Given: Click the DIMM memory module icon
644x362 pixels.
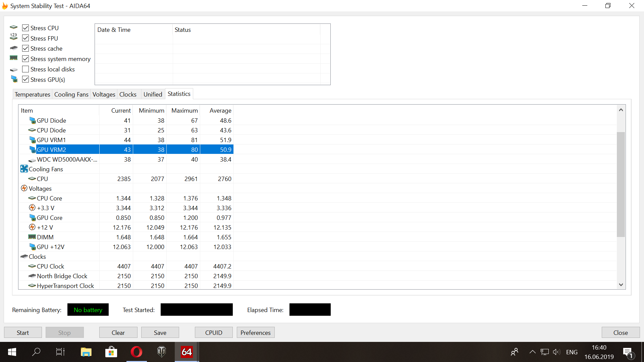Looking at the screenshot, I should (32, 237).
